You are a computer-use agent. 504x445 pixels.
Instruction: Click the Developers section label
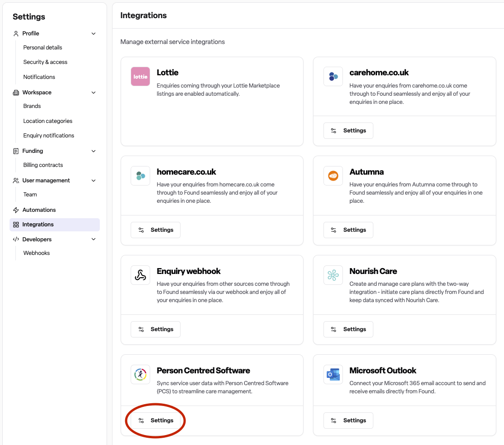coord(37,240)
